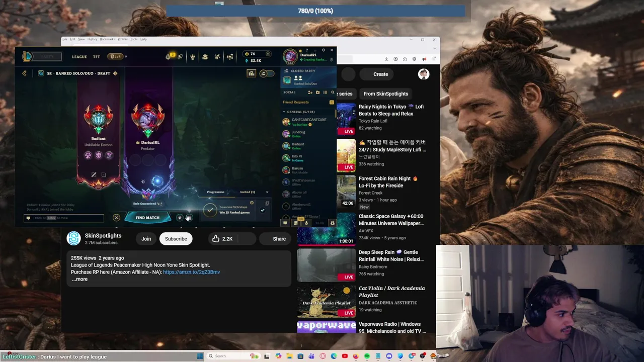Toggle the open/closed party switch
Viewport: 644px width, 362px height.
(267, 73)
